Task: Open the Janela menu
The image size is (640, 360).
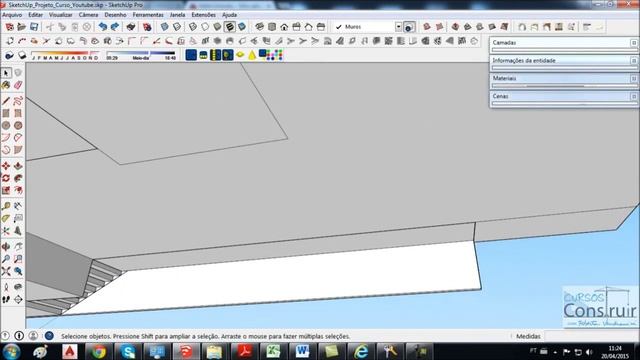Action: 177,15
